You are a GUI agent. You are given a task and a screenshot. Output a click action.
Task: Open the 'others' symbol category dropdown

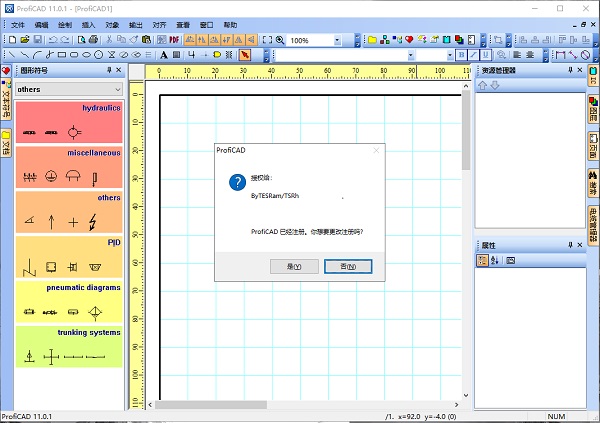point(117,90)
